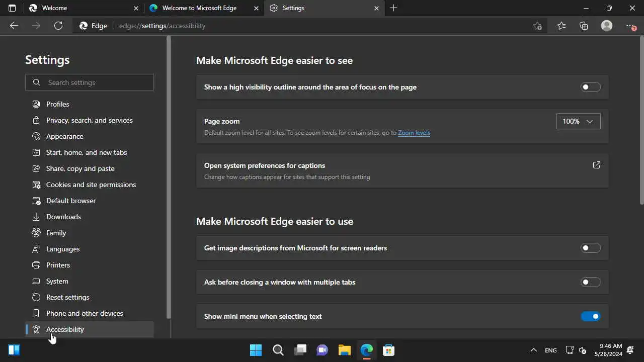Open the tab actions menu icon
Image resolution: width=644 pixels, height=362 pixels.
pos(12,8)
